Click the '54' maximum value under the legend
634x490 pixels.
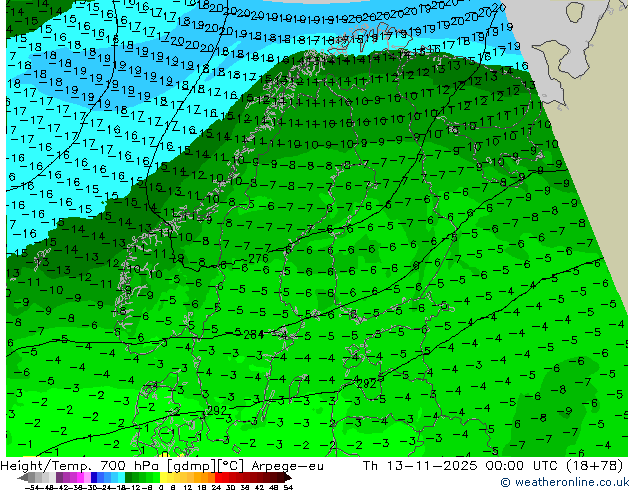point(287,487)
